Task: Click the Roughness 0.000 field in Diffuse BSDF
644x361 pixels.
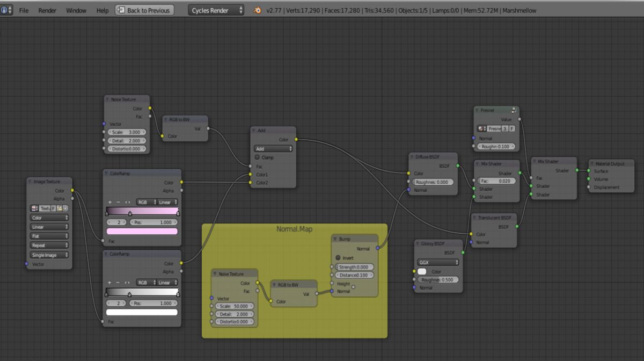Action: click(434, 182)
